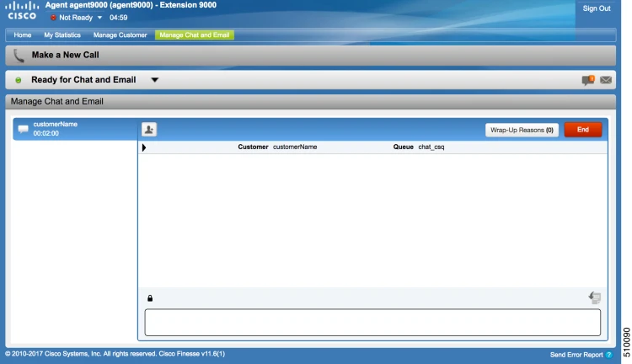
Task: Click the help question mark icon
Action: 609,355
